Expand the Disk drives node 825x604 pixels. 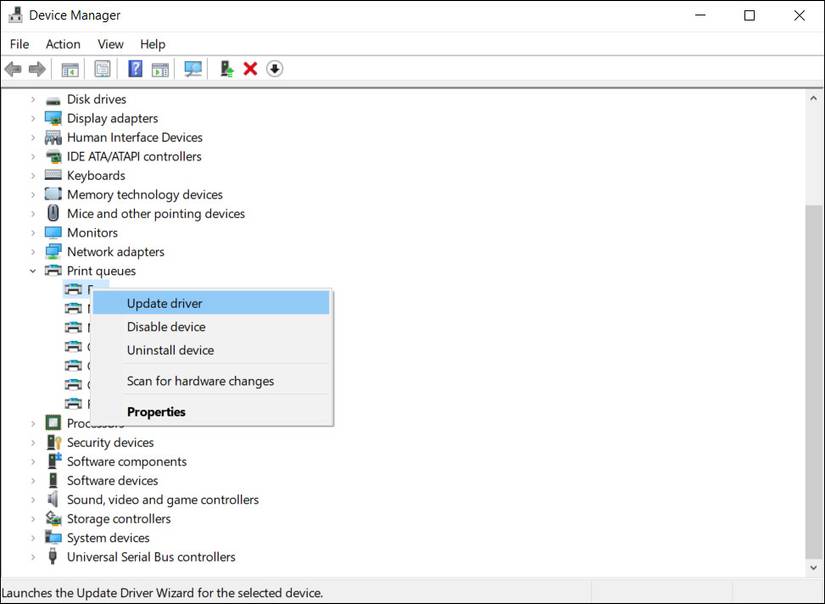pyautogui.click(x=33, y=99)
